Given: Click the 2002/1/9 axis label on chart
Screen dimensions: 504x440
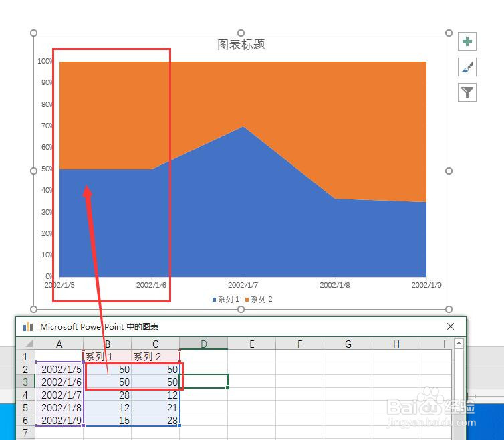Looking at the screenshot, I should pos(426,285).
